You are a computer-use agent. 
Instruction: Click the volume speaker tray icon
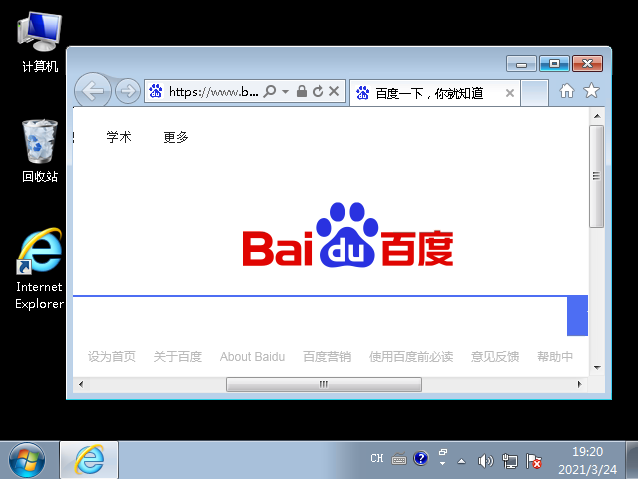tap(485, 461)
